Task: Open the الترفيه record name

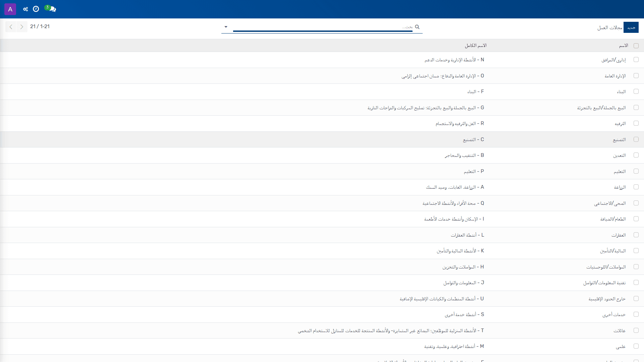Action: pos(620,124)
